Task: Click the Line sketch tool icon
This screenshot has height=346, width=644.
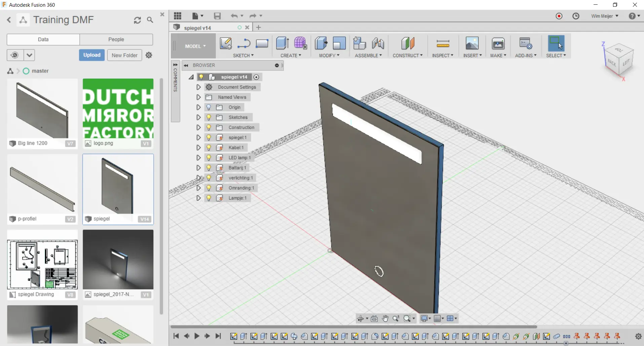Action: 243,43
